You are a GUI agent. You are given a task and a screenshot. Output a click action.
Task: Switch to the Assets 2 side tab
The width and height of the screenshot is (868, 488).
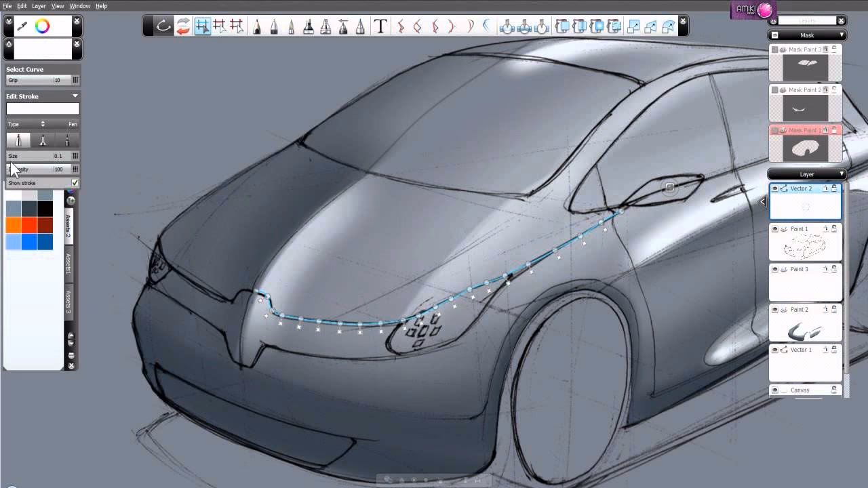69,225
